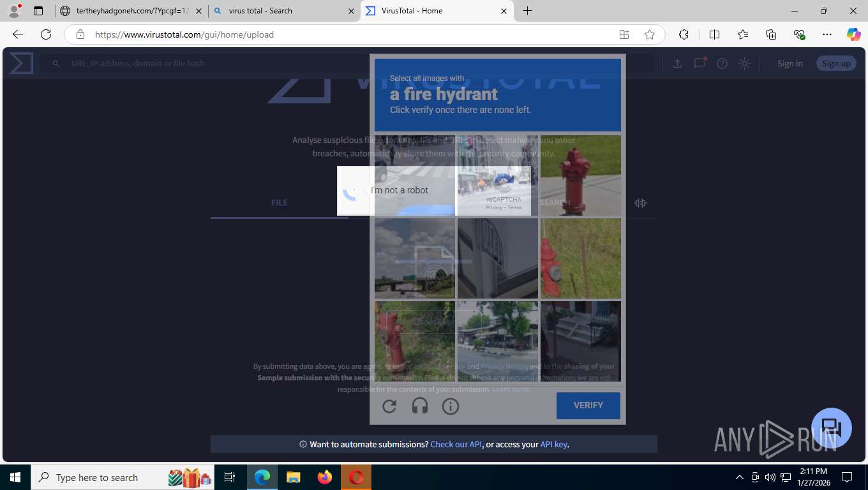The width and height of the screenshot is (868, 490).
Task: Open the VirusTotal help question icon
Action: [x=722, y=63]
